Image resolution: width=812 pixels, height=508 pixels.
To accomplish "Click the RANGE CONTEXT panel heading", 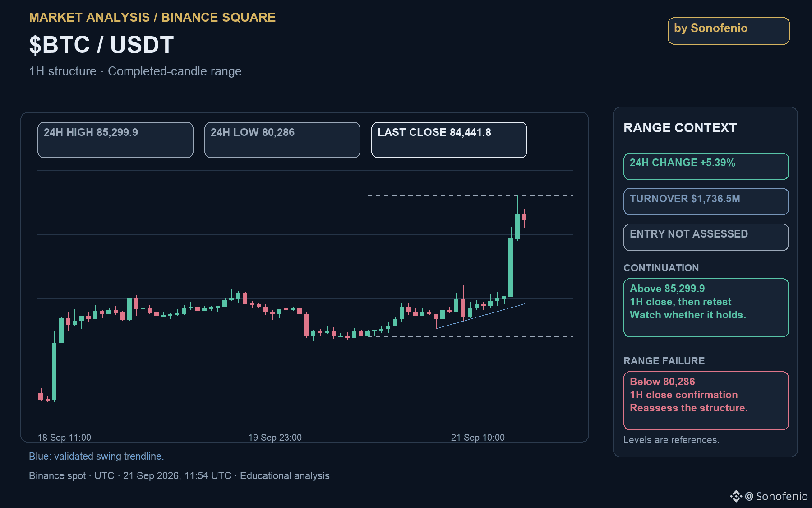I will [680, 128].
